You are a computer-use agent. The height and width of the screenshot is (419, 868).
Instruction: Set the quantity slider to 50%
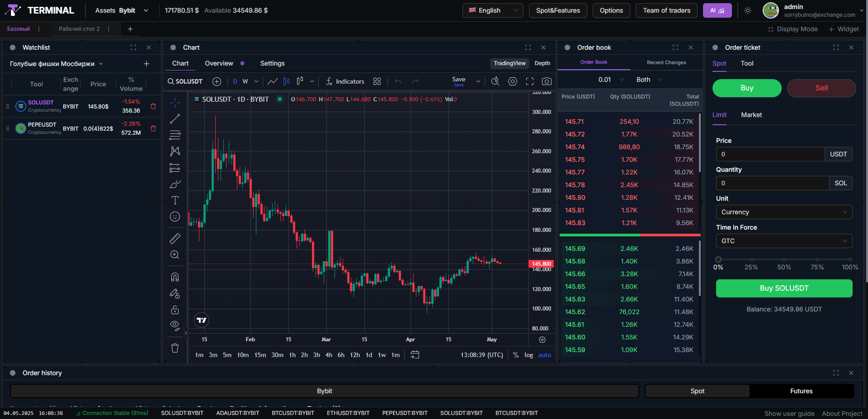784,260
